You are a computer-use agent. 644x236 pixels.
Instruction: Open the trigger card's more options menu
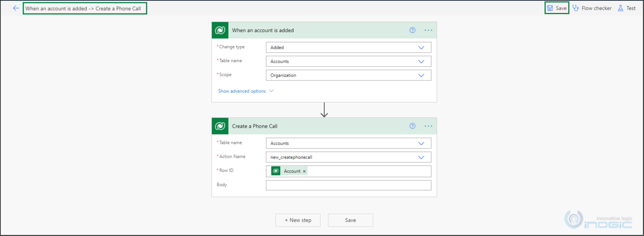428,30
